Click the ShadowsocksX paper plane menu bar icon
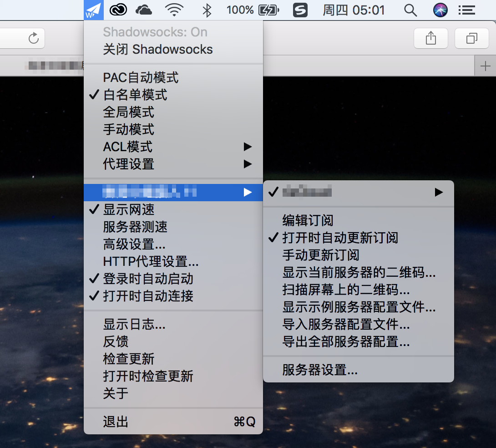Screen dimensions: 496x448 94,10
